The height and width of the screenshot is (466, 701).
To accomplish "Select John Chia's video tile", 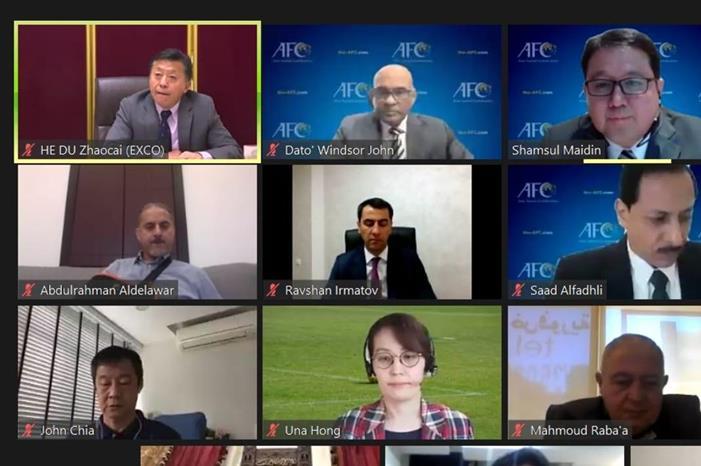I will coord(137,373).
